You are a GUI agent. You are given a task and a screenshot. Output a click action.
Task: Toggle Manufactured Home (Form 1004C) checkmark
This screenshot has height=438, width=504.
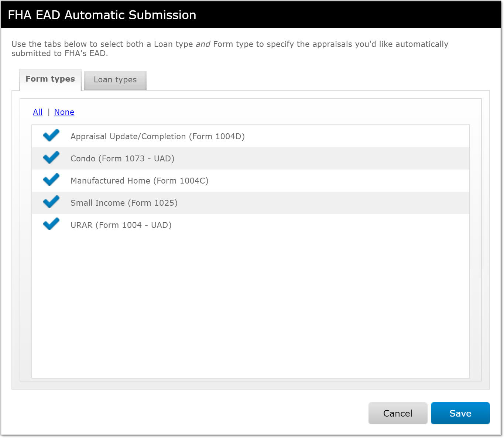tap(51, 180)
